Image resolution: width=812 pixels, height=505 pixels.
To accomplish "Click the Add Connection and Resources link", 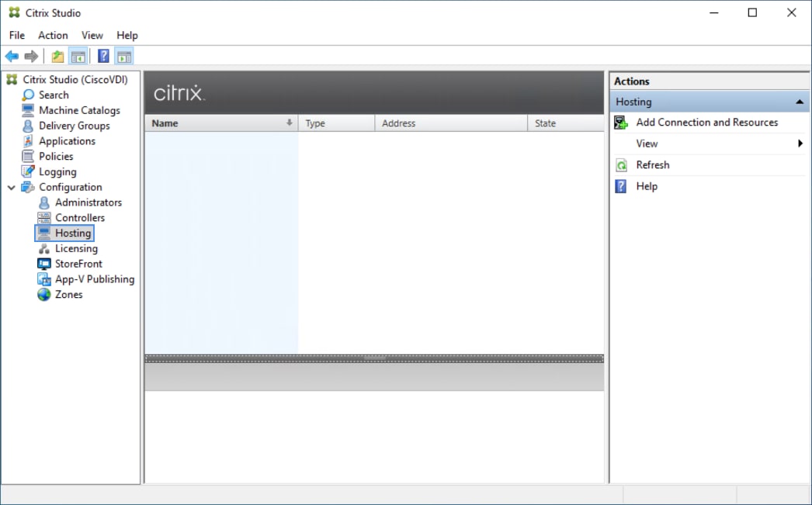I will [x=707, y=122].
